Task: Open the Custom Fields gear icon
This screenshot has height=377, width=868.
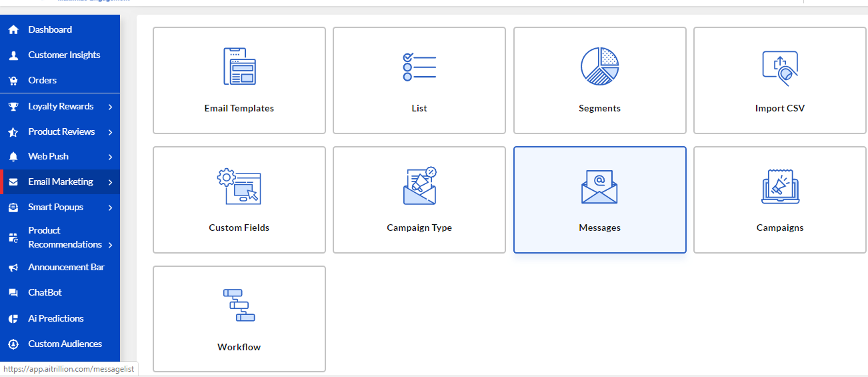Action: coord(239,186)
